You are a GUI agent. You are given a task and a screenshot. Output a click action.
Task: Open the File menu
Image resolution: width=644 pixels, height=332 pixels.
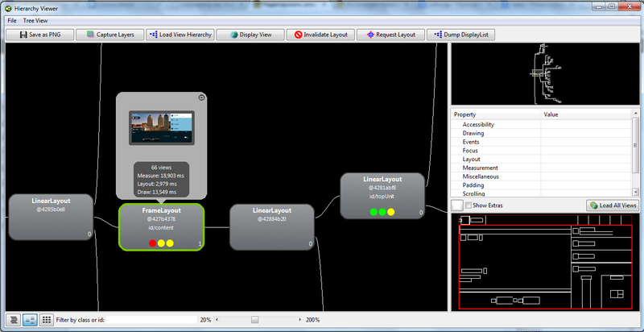tap(12, 20)
